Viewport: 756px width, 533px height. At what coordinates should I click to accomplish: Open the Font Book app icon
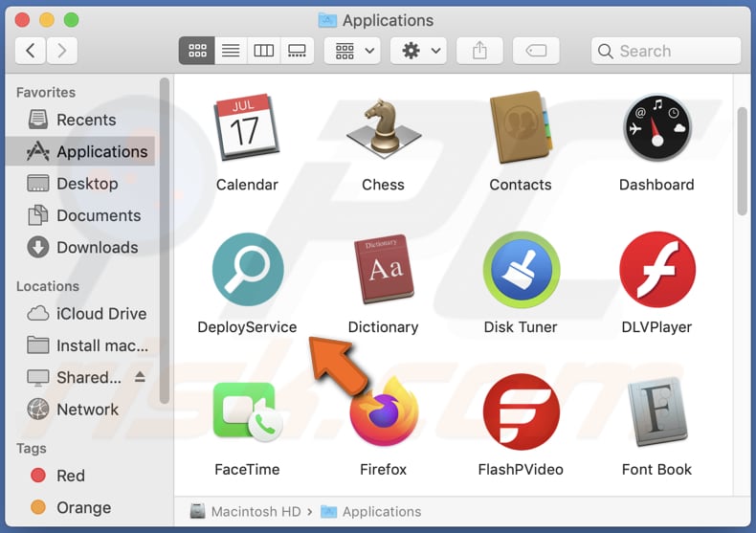click(656, 413)
